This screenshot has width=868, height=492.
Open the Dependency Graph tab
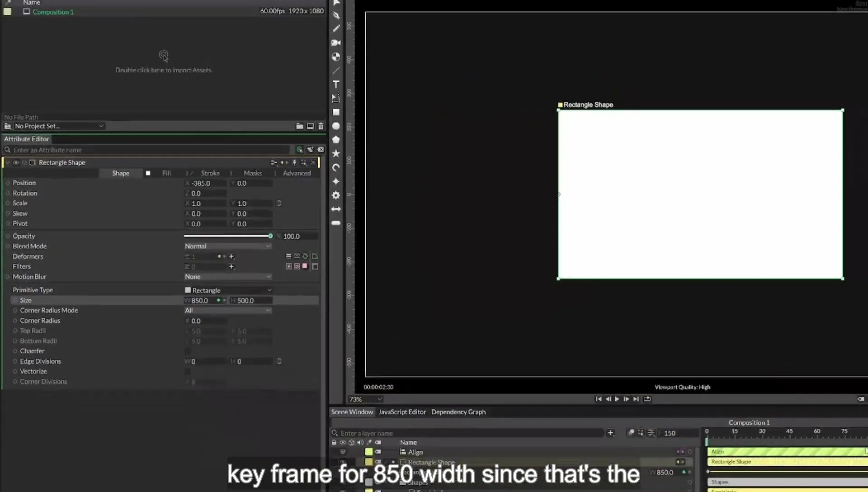(458, 412)
